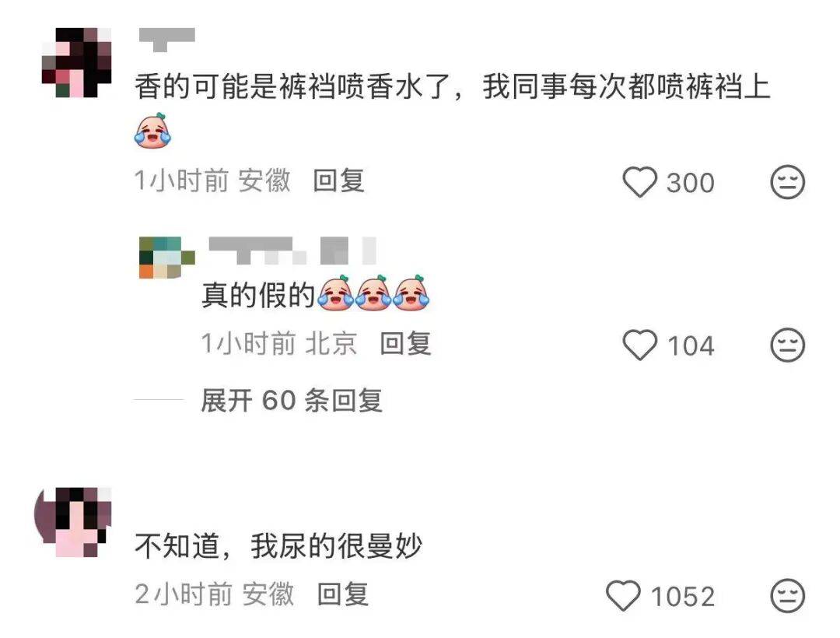Open the first commenter's blurred username

[166, 39]
